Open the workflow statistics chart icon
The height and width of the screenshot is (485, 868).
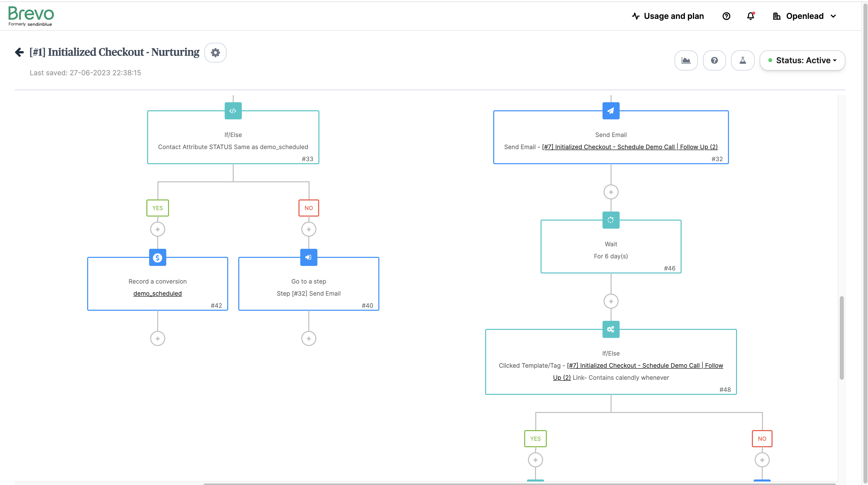(x=686, y=60)
